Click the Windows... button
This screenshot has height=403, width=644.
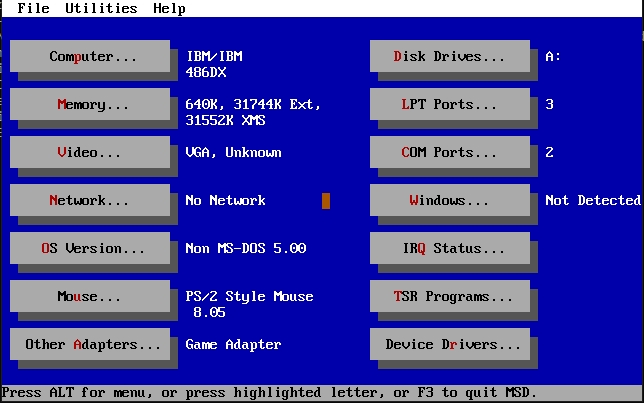[450, 200]
